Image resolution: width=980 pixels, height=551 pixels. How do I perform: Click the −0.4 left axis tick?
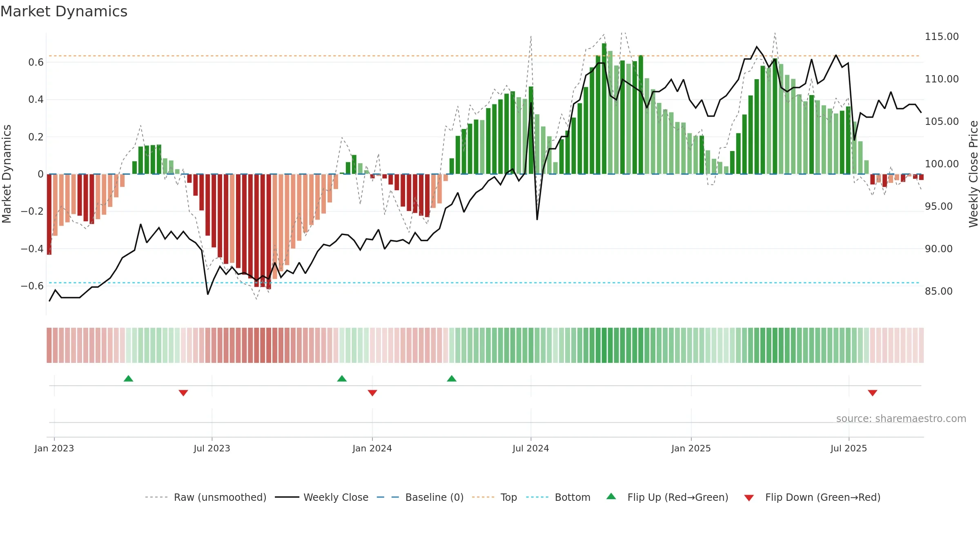tap(32, 249)
